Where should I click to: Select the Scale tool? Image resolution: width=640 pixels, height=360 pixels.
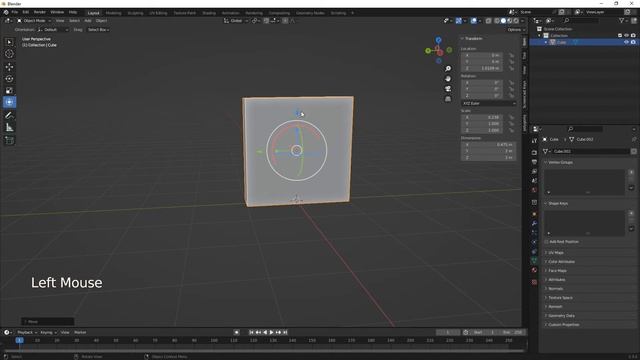[9, 90]
